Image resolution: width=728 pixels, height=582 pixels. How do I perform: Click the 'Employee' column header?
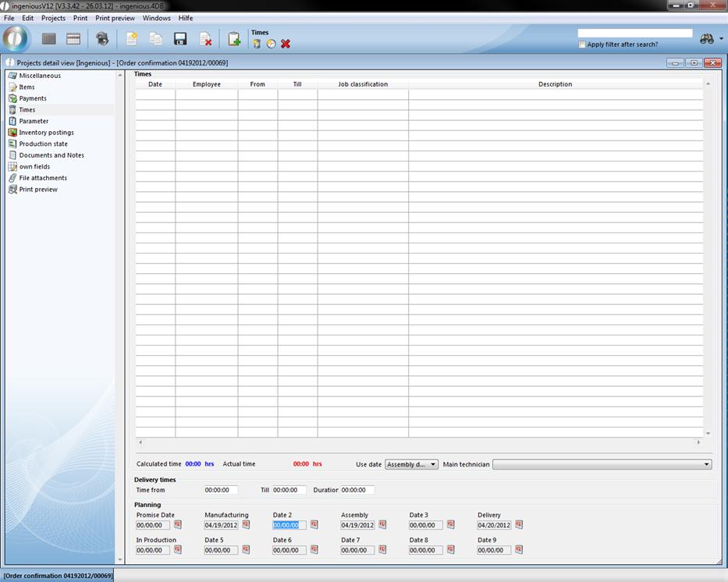click(x=207, y=84)
